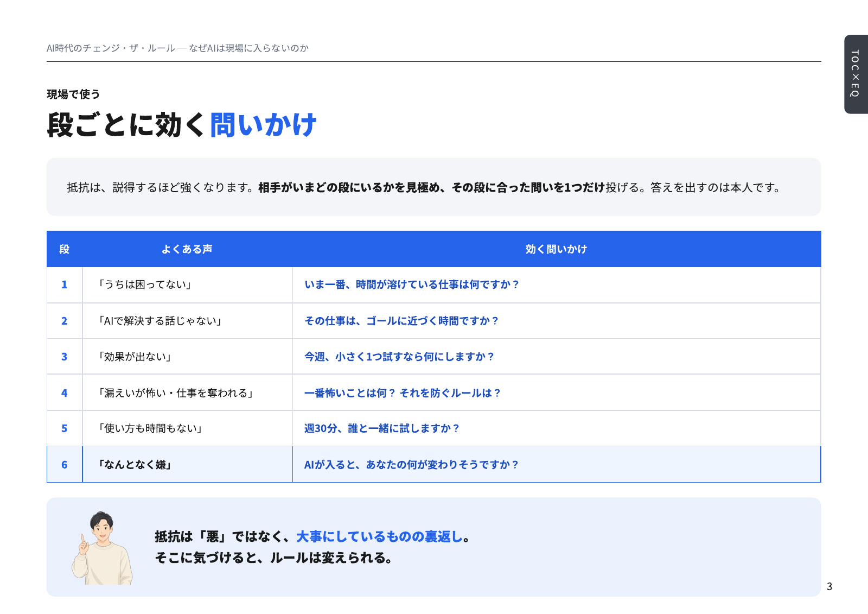This screenshot has height=614, width=868.
Task: Click the header text 'AI時代のチェンジ・ザ・ルール'
Action: 111,48
